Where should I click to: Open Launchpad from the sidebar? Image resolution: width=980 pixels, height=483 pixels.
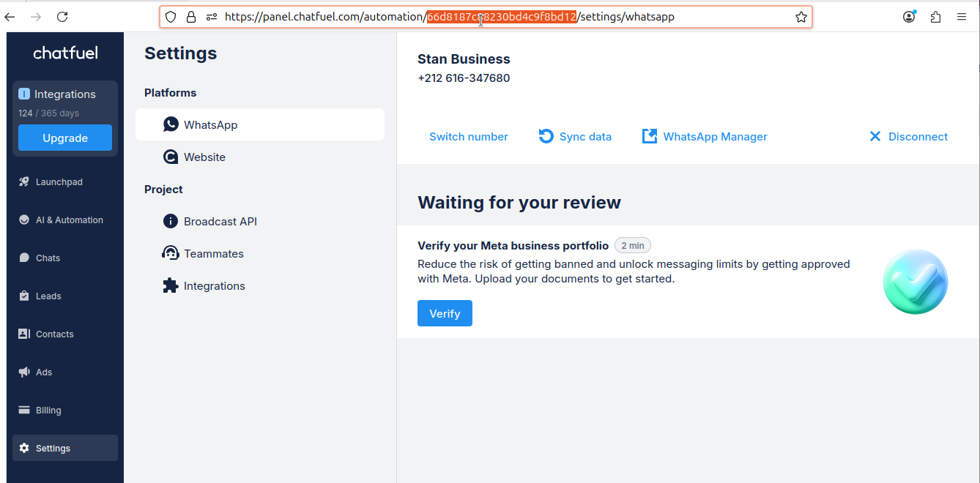(59, 182)
